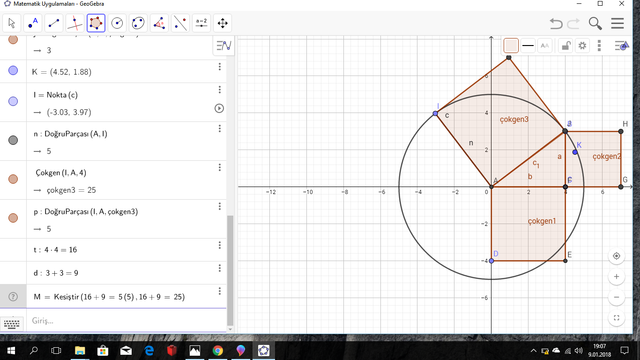
Task: Open the Windows Start menu
Action: point(11,351)
